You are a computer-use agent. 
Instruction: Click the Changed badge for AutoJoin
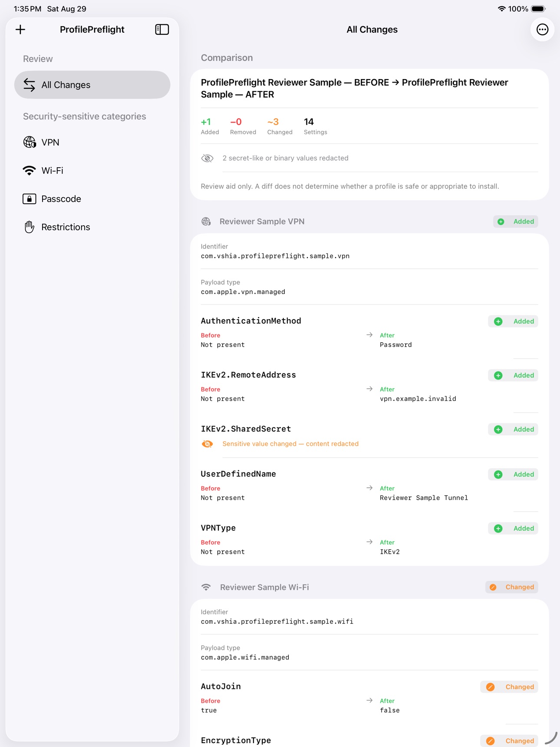coord(509,687)
